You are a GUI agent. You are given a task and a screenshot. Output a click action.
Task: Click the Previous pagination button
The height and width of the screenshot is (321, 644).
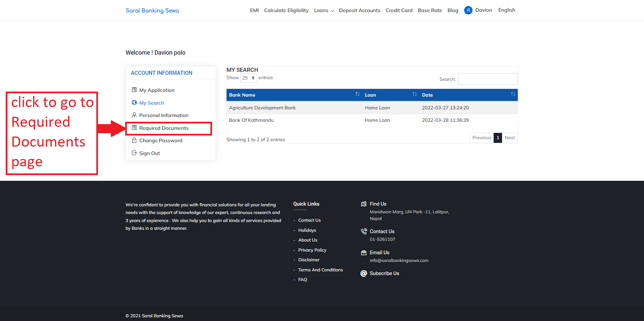[482, 138]
